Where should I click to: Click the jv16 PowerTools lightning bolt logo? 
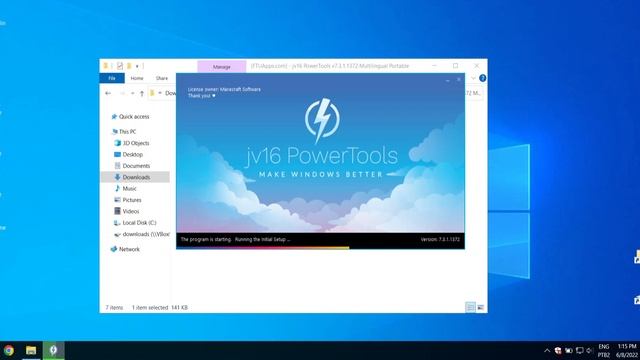pos(322,120)
